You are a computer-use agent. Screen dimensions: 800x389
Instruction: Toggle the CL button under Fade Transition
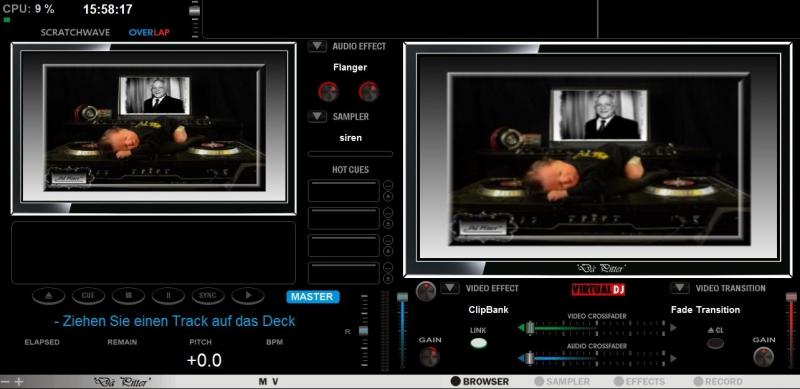[715, 343]
